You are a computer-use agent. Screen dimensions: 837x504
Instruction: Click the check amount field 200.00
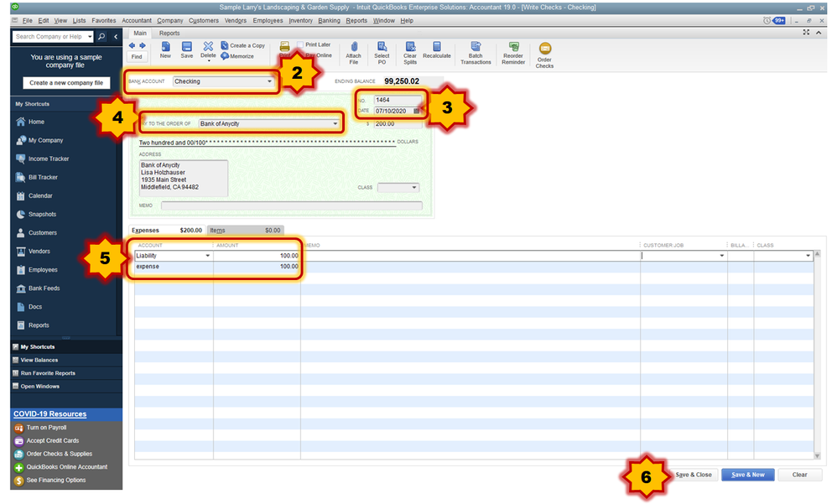[x=398, y=124]
